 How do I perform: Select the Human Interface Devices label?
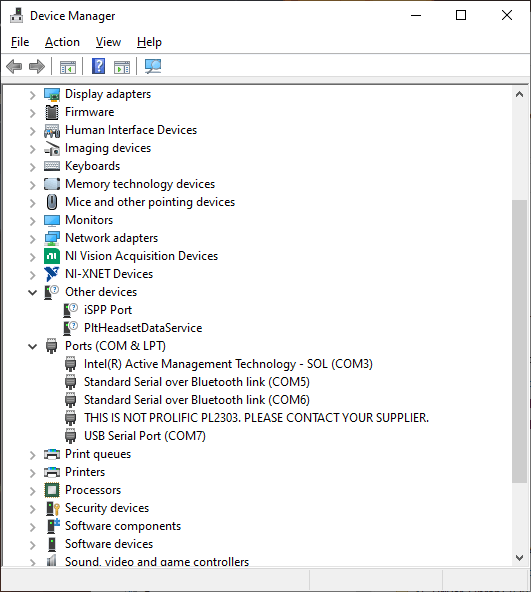point(131,130)
